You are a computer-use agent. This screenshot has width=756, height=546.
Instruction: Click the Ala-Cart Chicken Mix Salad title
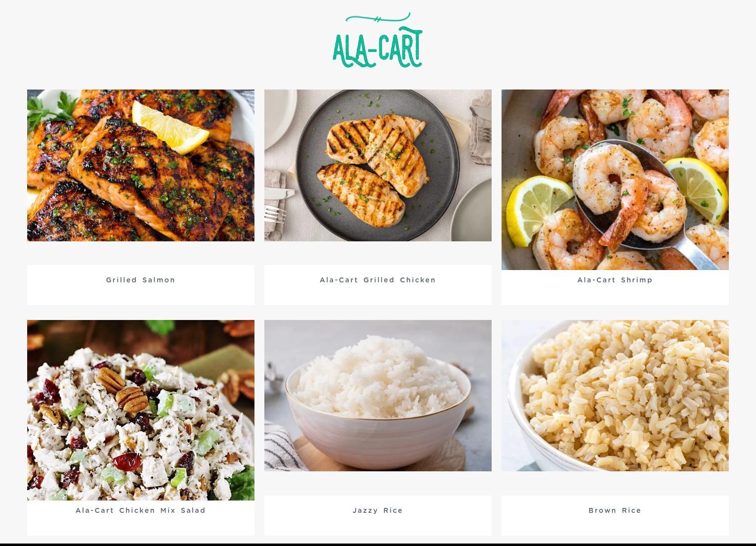pos(141,510)
